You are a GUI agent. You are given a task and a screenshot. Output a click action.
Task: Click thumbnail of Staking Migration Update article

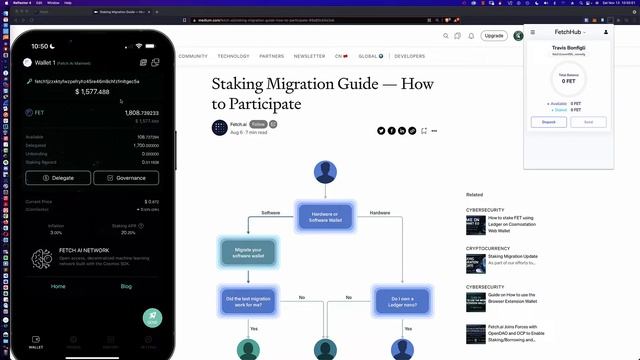pos(476,264)
